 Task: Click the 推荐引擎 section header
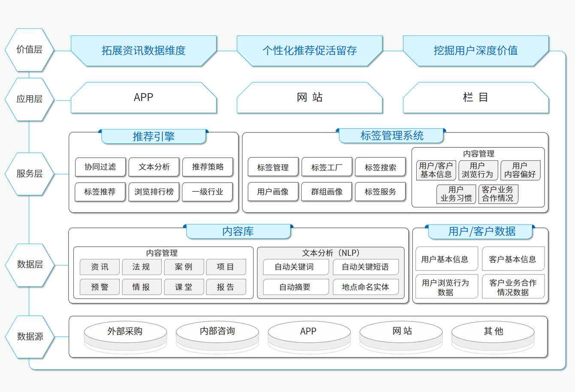tap(154, 137)
